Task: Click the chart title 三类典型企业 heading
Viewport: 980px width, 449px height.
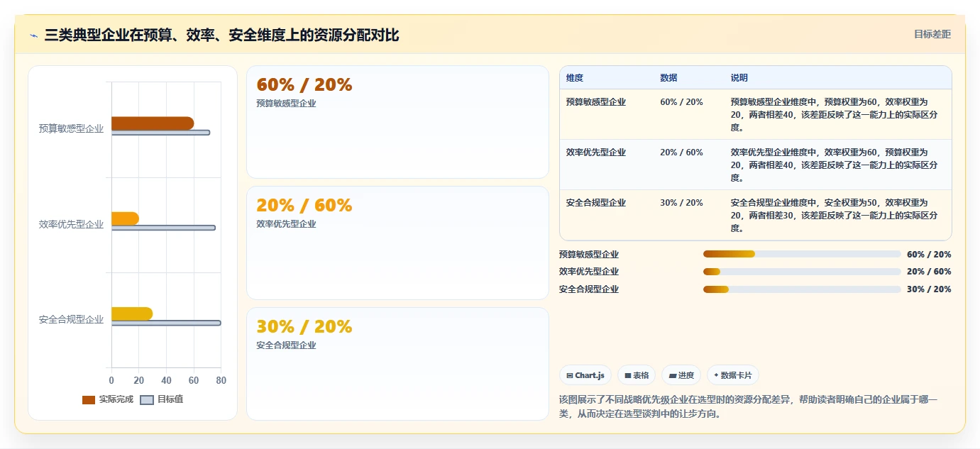Action: pyautogui.click(x=221, y=35)
